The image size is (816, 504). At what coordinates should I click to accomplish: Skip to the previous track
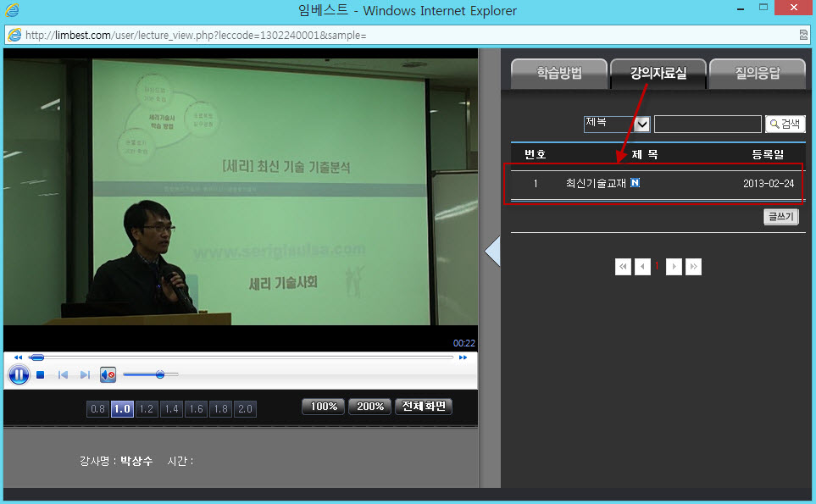63,374
